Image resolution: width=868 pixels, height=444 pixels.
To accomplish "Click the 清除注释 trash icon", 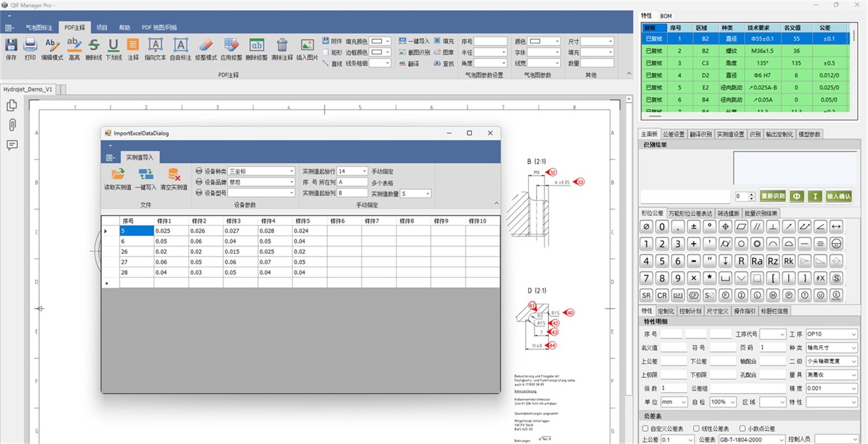I will point(282,45).
